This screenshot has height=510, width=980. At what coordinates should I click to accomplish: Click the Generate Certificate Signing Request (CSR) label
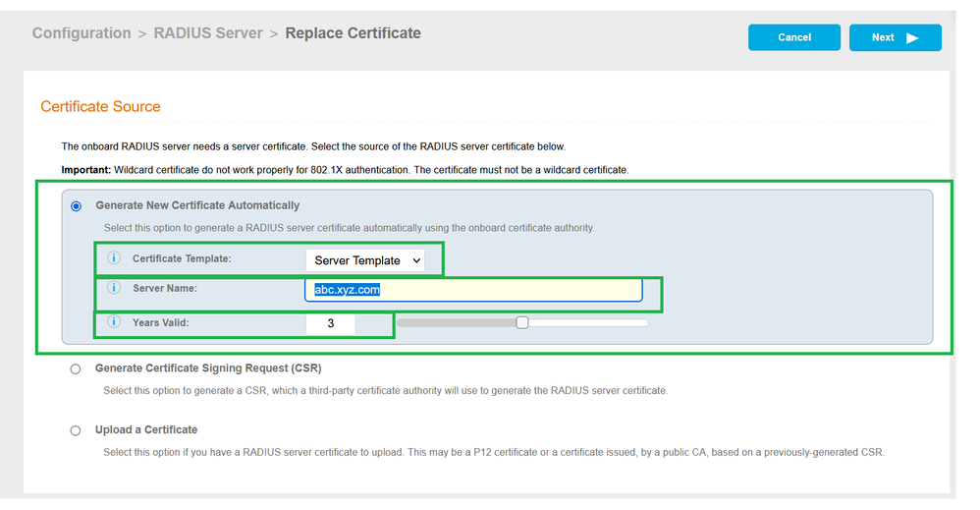208,368
